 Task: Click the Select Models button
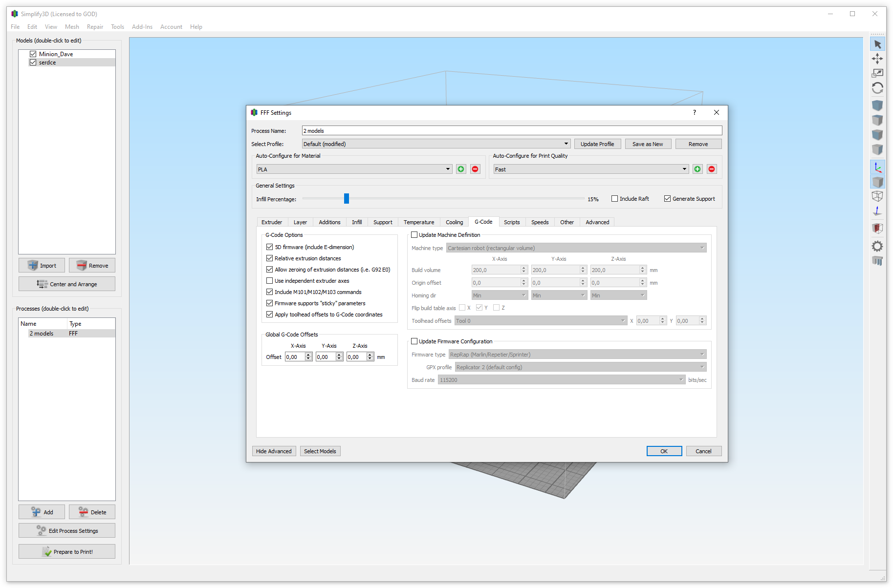tap(320, 451)
